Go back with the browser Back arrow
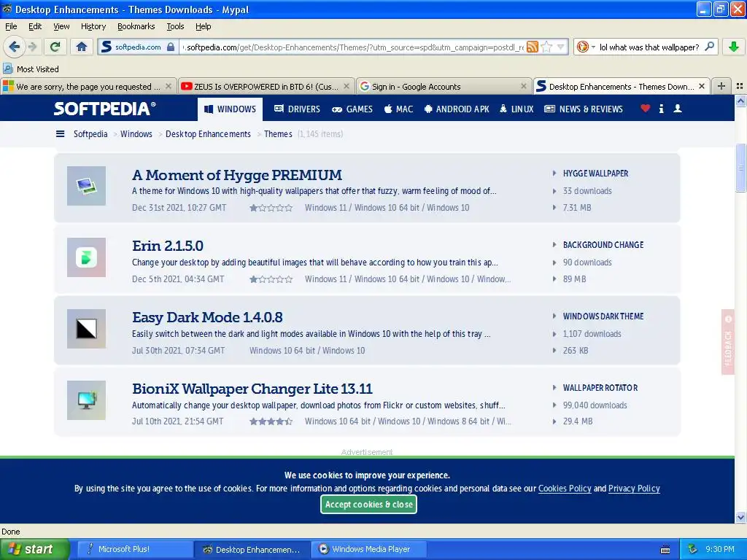This screenshot has width=747, height=560. pyautogui.click(x=14, y=47)
